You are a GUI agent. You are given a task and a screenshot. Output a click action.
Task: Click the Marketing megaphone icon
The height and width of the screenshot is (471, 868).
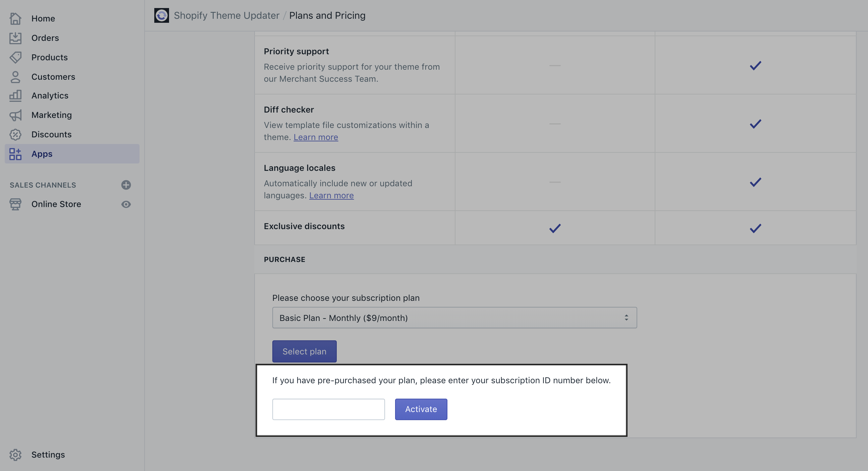[x=15, y=115]
